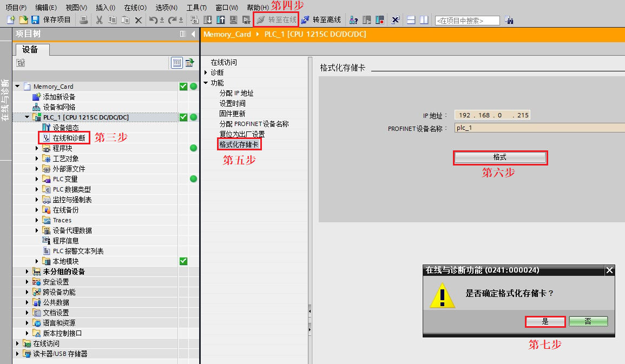
Task: Click the print icon in toolbar
Action: [84, 19]
